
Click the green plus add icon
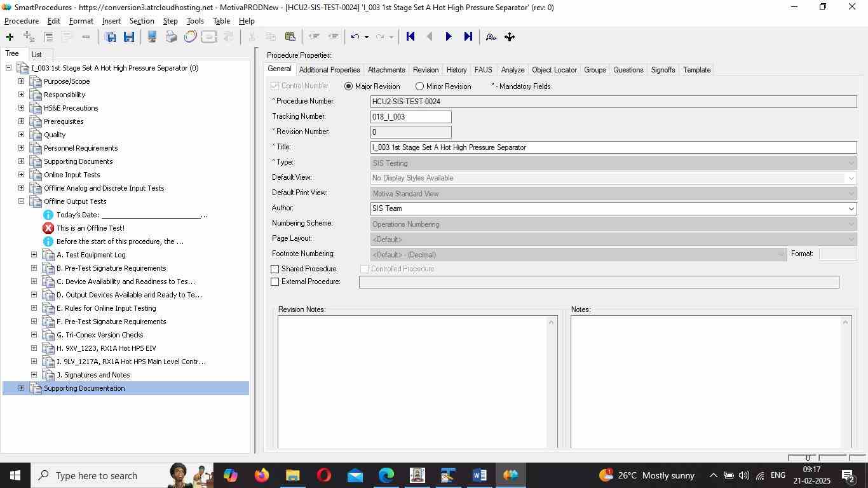10,37
